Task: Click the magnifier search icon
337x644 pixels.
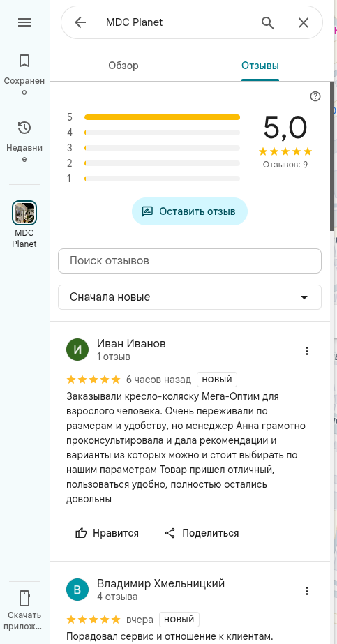Action: point(268,22)
